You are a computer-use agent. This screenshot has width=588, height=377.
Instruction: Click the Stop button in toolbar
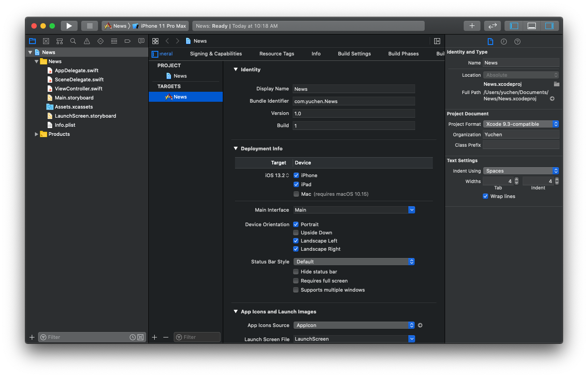(90, 26)
